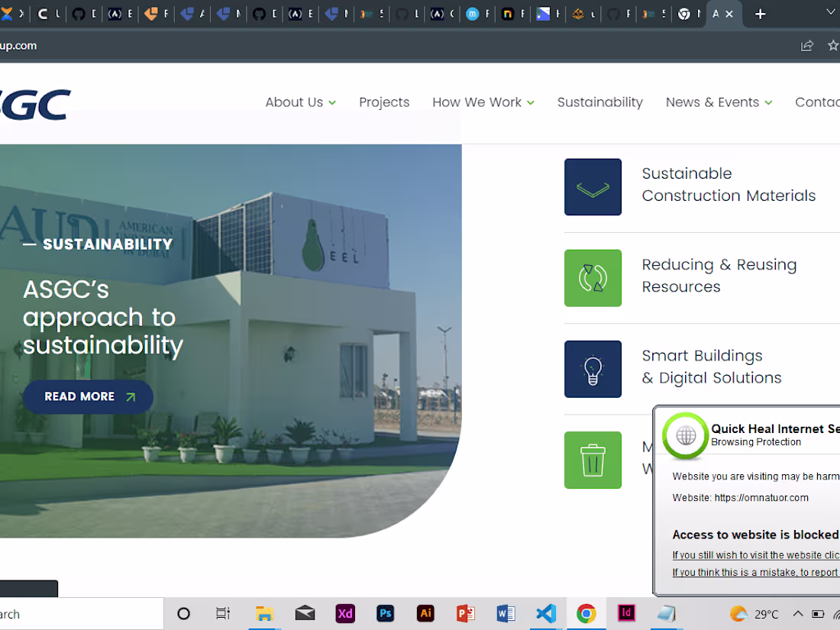Open Adobe XD from the taskbar
The image size is (840, 630).
[x=345, y=613]
